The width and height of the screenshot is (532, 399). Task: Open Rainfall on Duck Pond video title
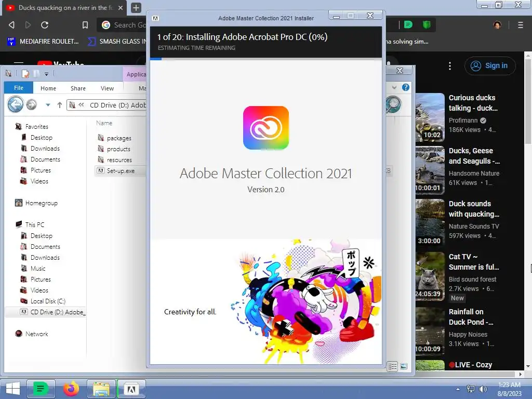pyautogui.click(x=471, y=316)
